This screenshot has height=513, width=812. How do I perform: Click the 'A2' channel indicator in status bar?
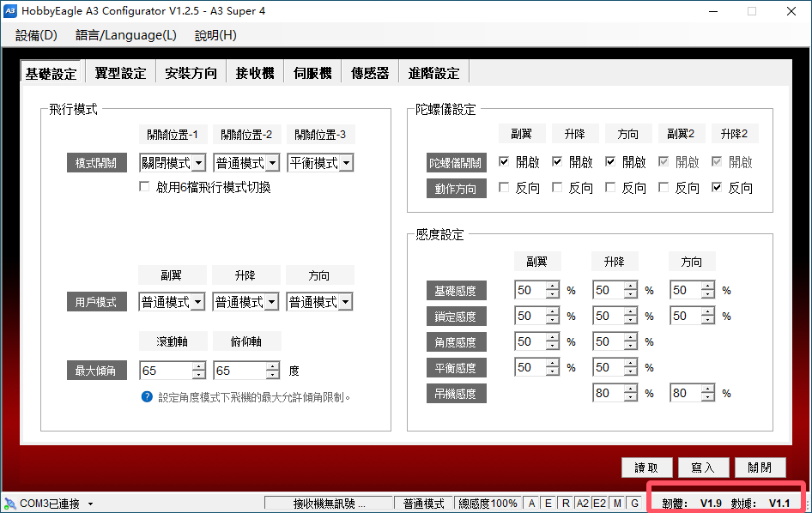tap(582, 504)
